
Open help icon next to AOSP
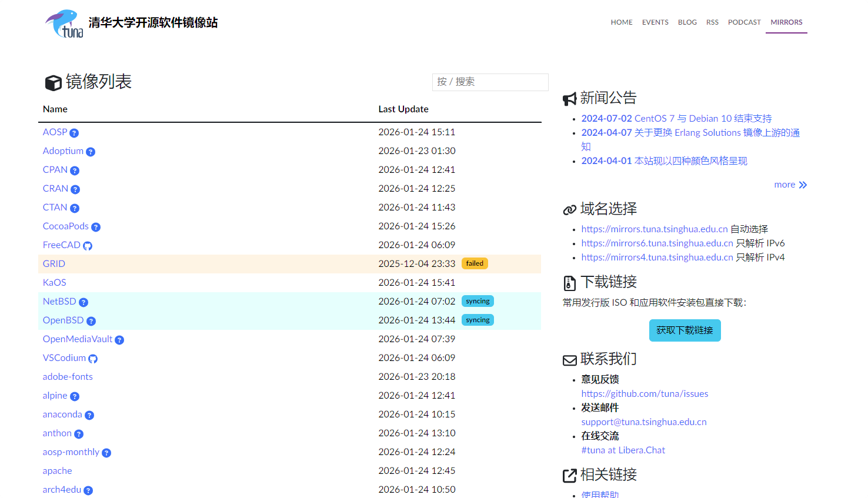[74, 133]
